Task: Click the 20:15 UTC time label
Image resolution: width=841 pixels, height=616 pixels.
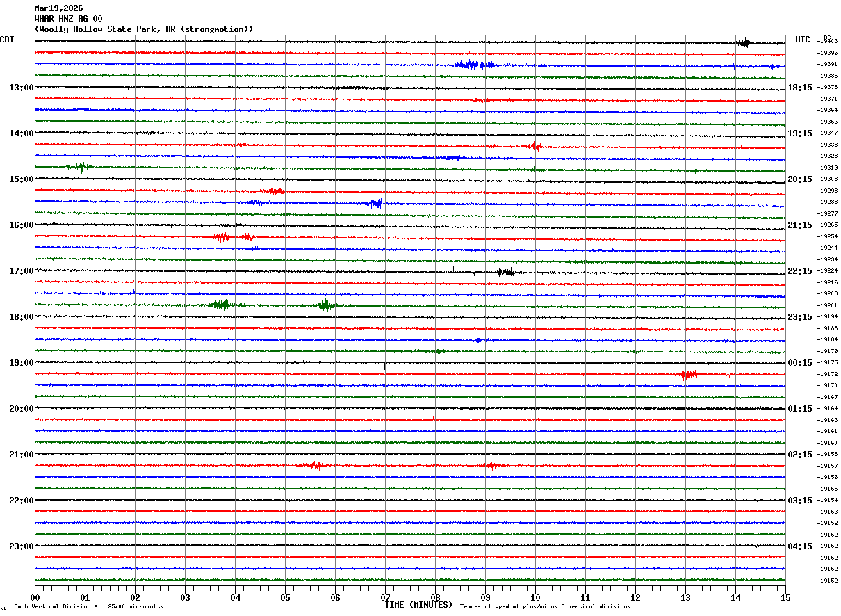Action: [x=800, y=179]
